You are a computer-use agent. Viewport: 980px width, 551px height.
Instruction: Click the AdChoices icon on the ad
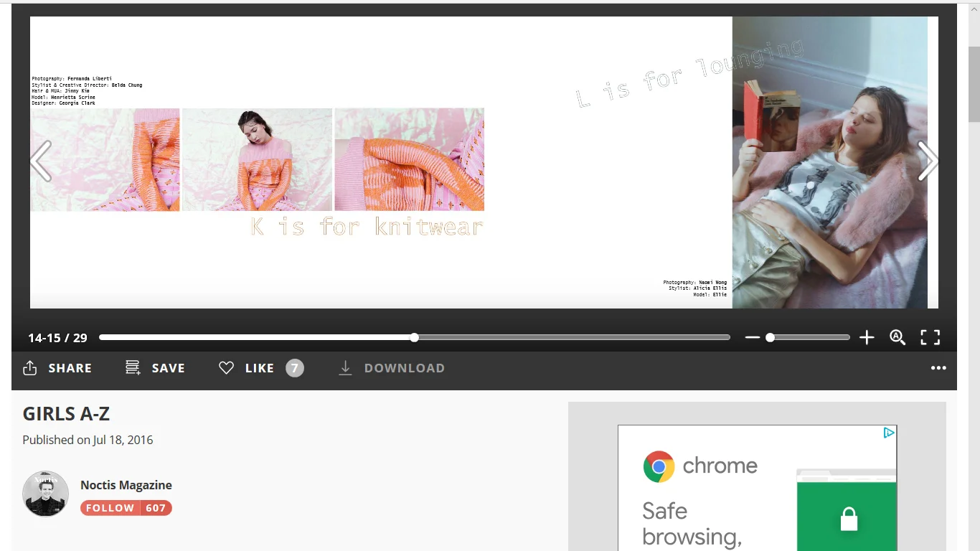pyautogui.click(x=889, y=433)
